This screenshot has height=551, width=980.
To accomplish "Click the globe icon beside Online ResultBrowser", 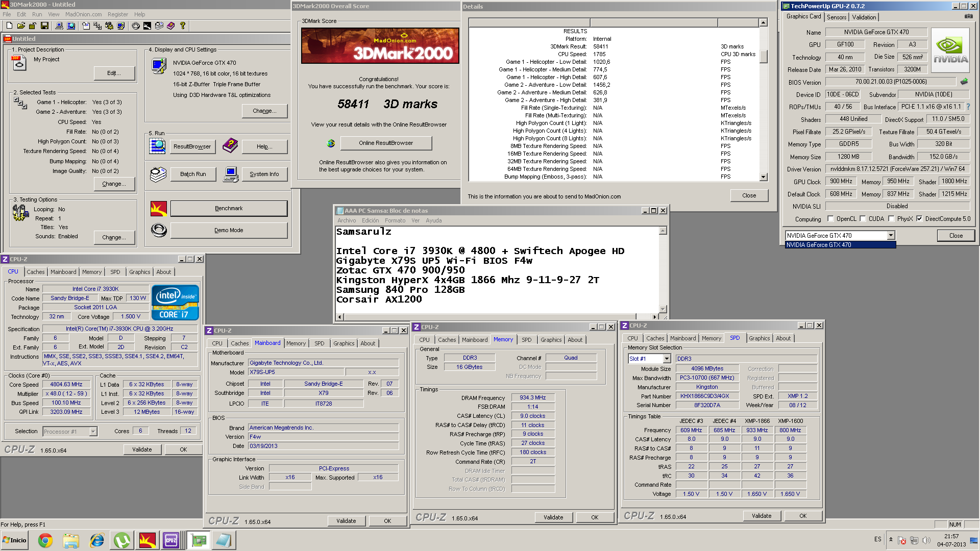I will (331, 143).
